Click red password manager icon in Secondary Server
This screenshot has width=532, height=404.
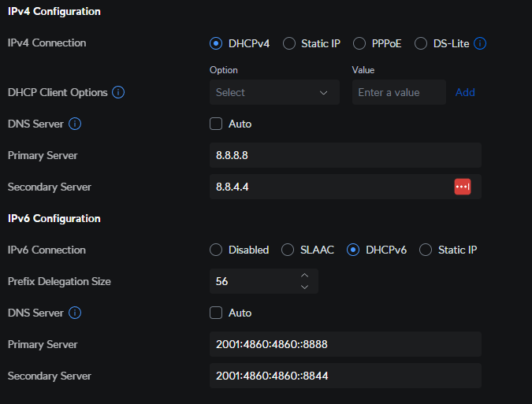pos(463,187)
